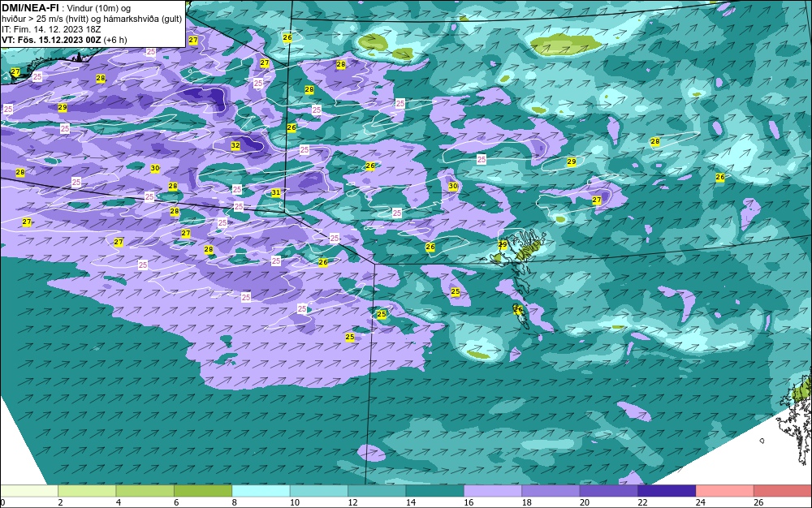The width and height of the screenshot is (812, 508).
Task: Click the yellow 26 label on the southernmost Faroe island
Action: (x=518, y=309)
